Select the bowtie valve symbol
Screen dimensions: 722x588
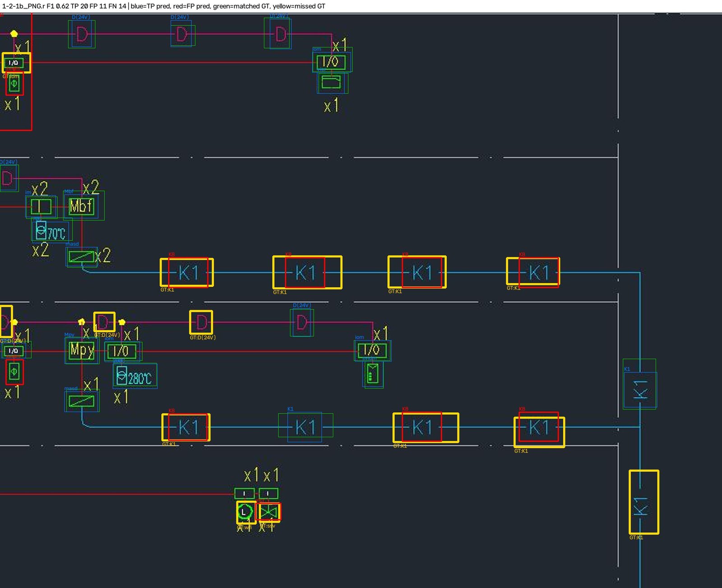point(269,512)
